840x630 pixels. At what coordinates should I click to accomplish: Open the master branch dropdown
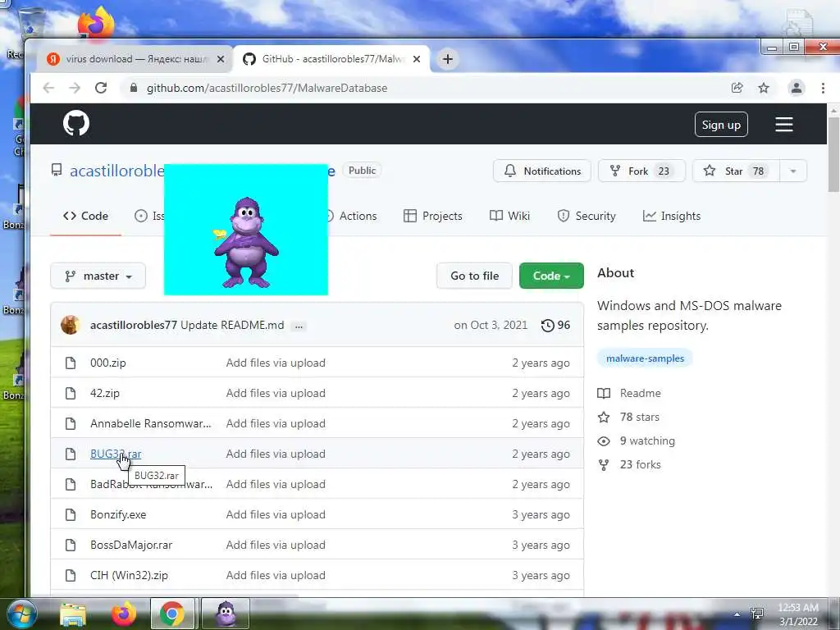pyautogui.click(x=98, y=276)
